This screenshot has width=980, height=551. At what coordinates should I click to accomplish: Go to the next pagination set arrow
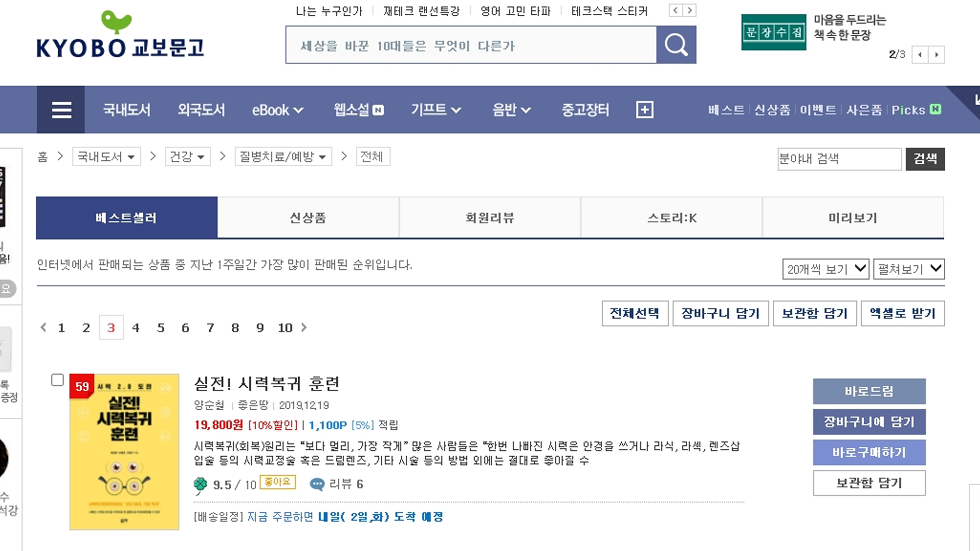click(x=304, y=328)
